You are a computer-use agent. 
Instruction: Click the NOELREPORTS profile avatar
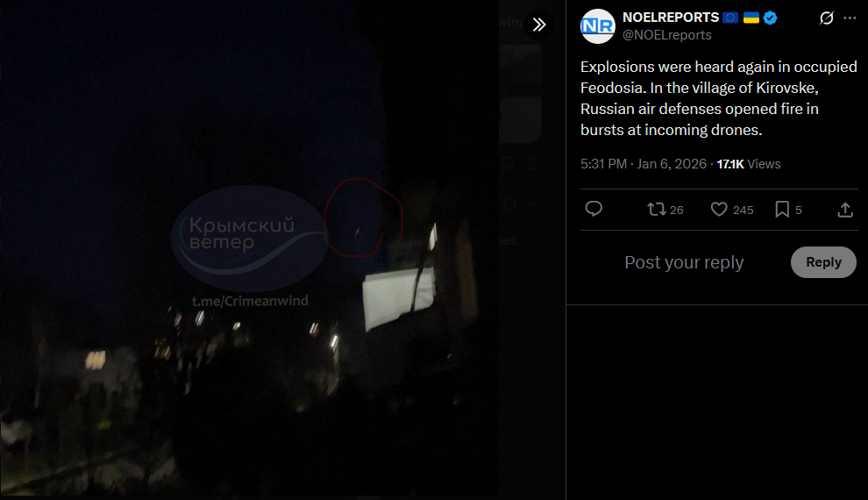[x=597, y=26]
